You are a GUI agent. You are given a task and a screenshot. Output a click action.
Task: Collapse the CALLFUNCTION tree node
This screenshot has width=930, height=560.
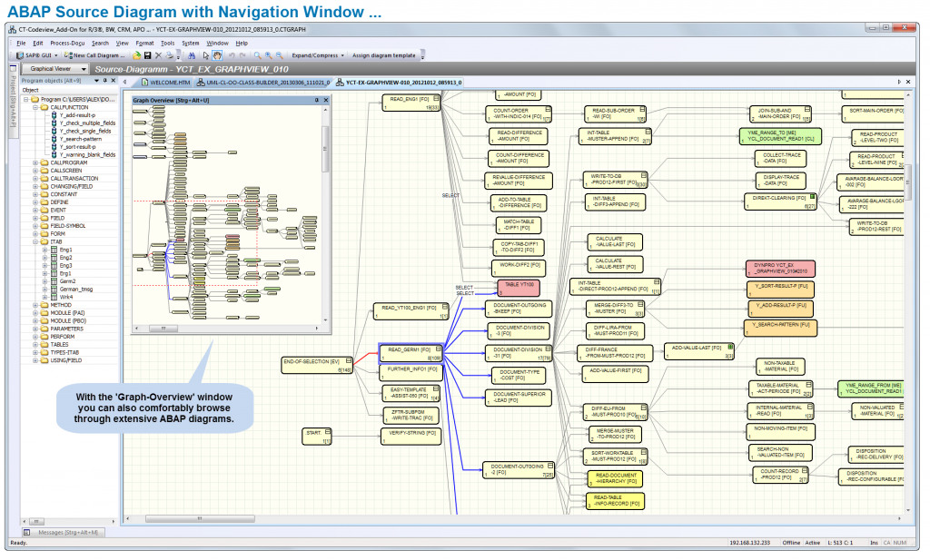click(x=35, y=107)
